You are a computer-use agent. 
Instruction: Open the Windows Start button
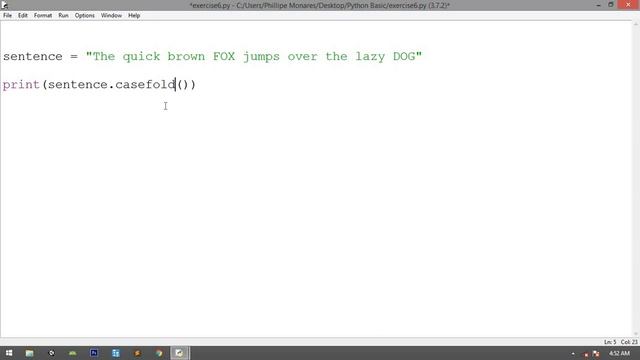[9, 353]
